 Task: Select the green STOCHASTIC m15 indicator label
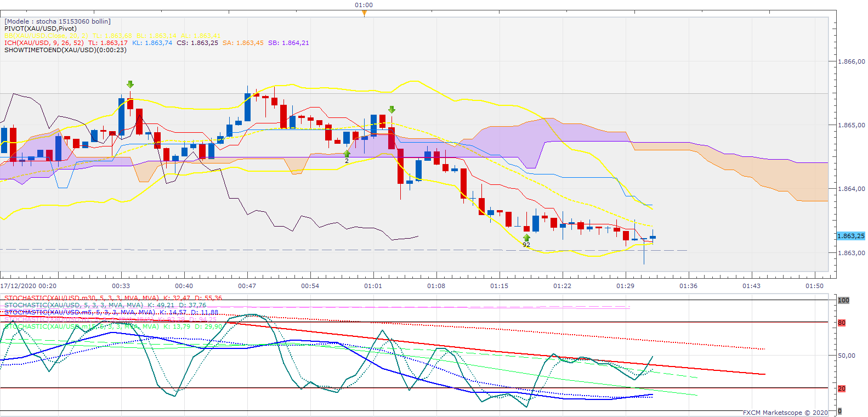[114, 326]
